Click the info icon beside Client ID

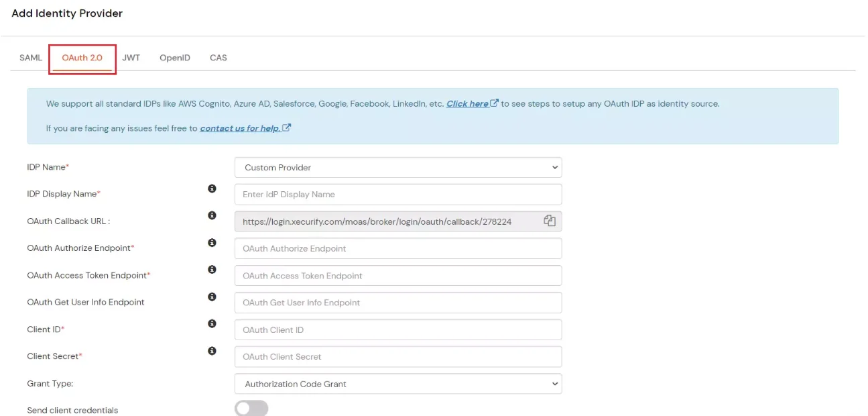tap(212, 323)
